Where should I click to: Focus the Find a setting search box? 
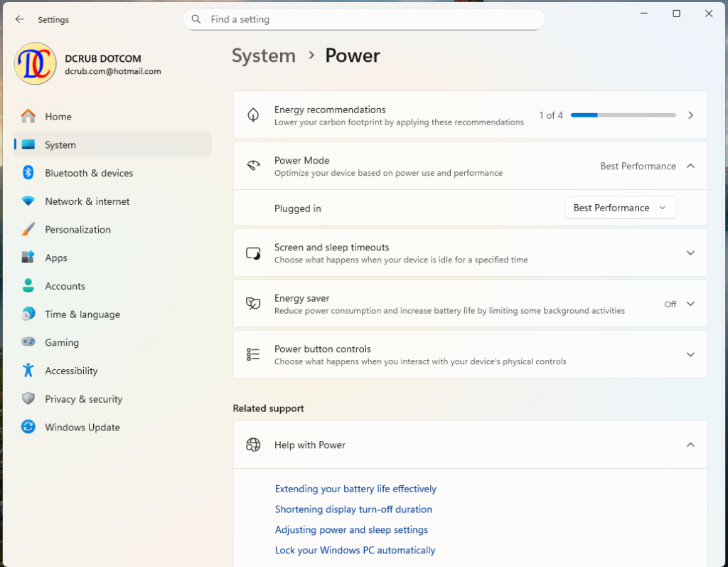coord(363,19)
